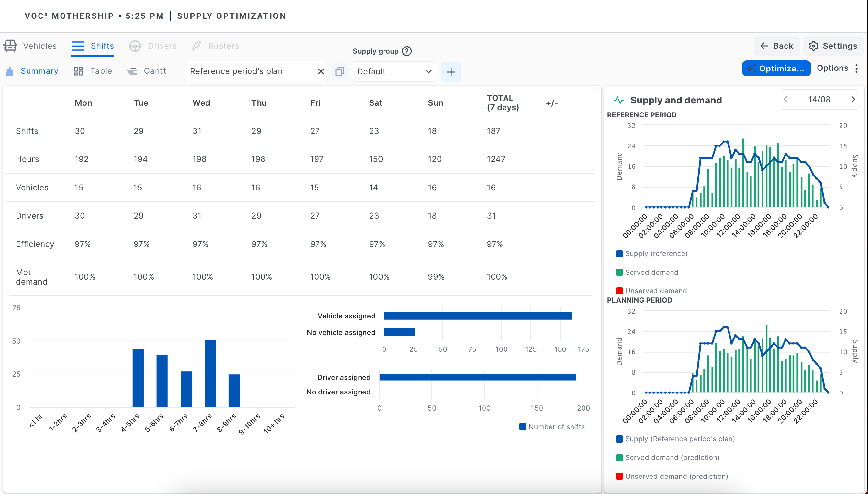868x494 pixels.
Task: Open the Table view tab
Action: coord(93,71)
